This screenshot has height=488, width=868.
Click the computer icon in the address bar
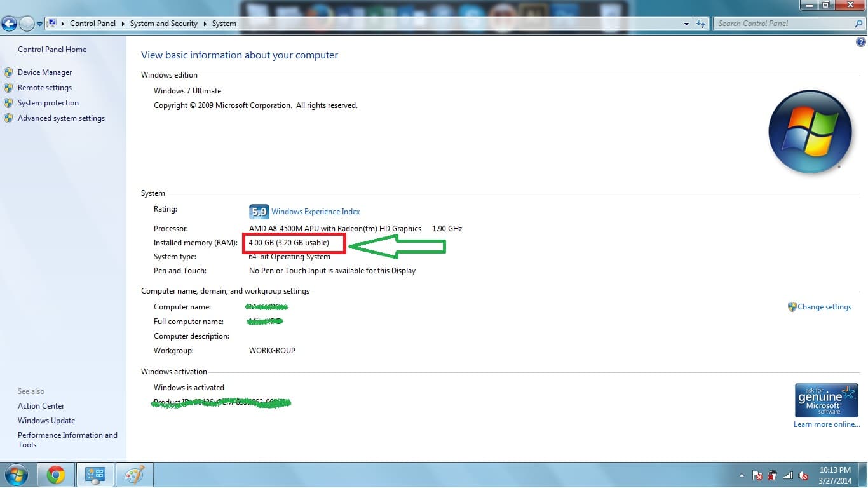point(52,24)
